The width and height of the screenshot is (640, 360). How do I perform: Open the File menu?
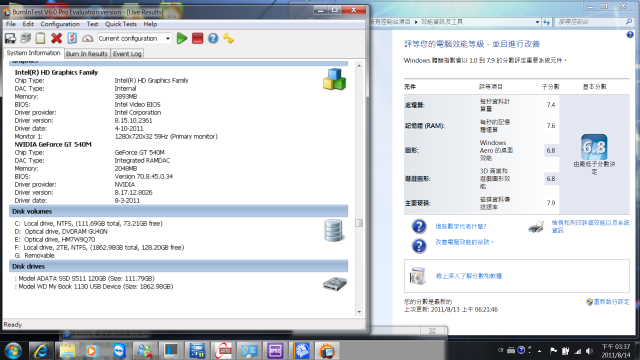(11, 24)
